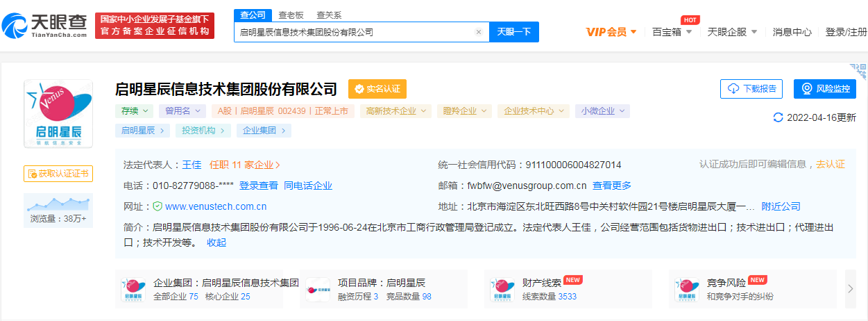
Task: Open the 启明星辰 tag link
Action: (x=143, y=130)
